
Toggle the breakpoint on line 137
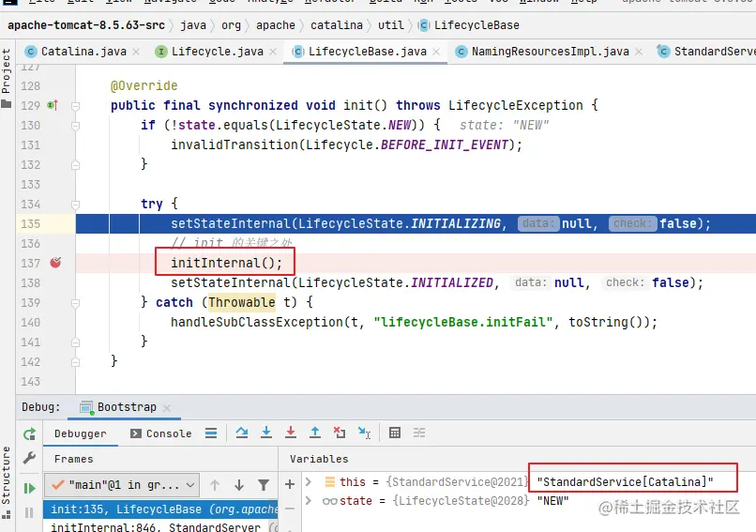click(x=56, y=263)
